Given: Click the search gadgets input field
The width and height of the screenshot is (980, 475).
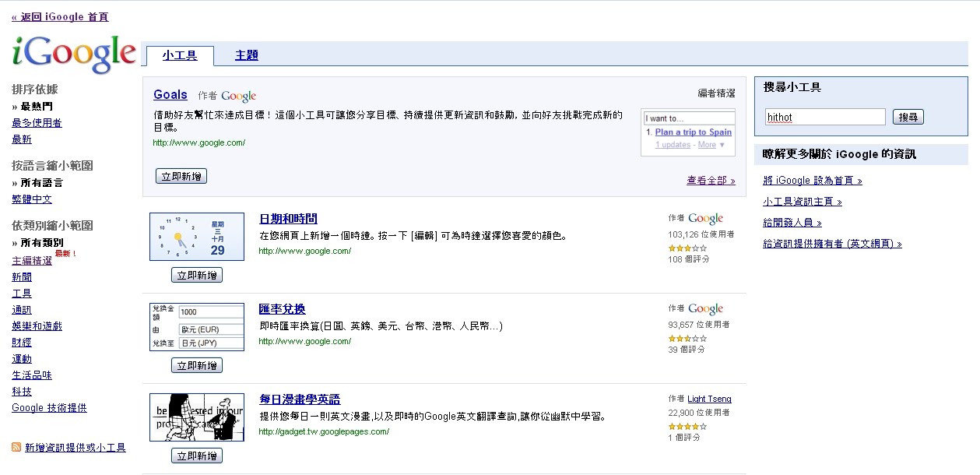Looking at the screenshot, I should coord(825,117).
